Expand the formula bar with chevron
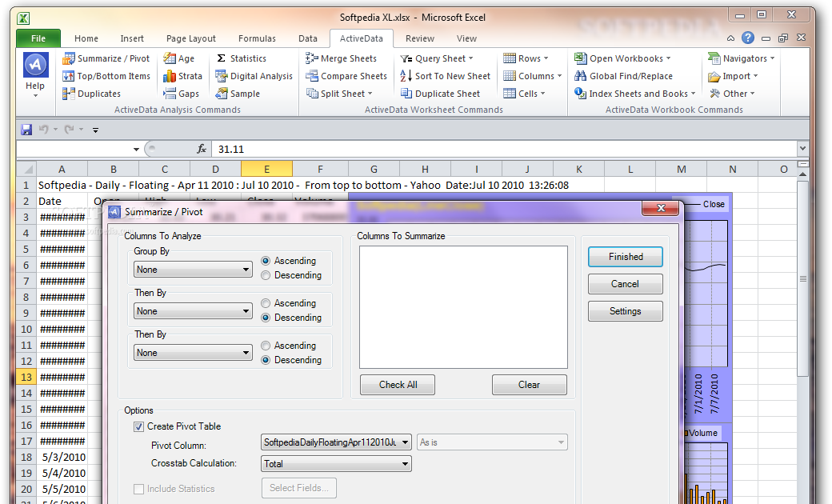 [x=802, y=149]
